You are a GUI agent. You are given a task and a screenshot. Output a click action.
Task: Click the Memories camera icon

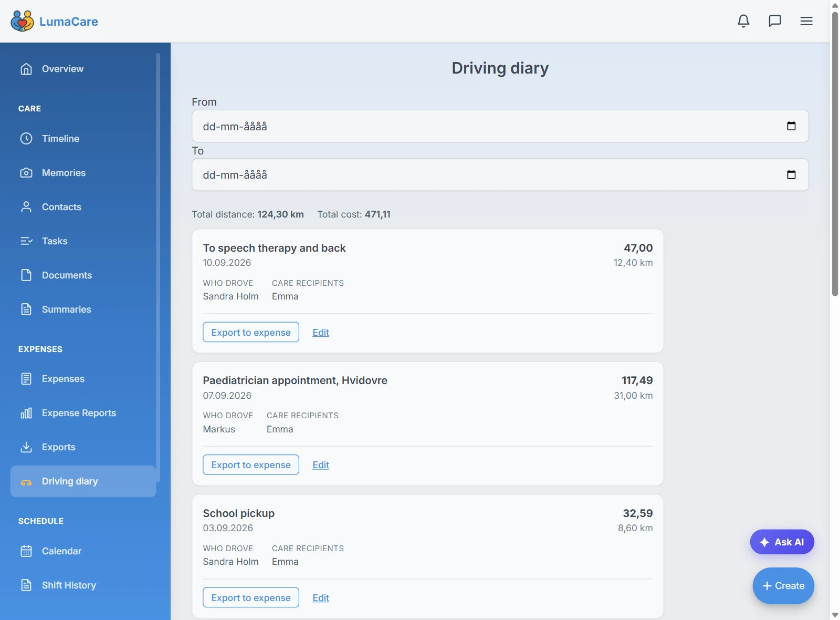point(26,173)
